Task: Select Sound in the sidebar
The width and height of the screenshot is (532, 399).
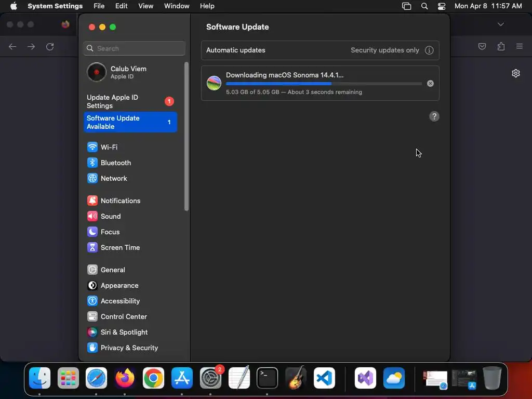Action: click(x=130, y=217)
